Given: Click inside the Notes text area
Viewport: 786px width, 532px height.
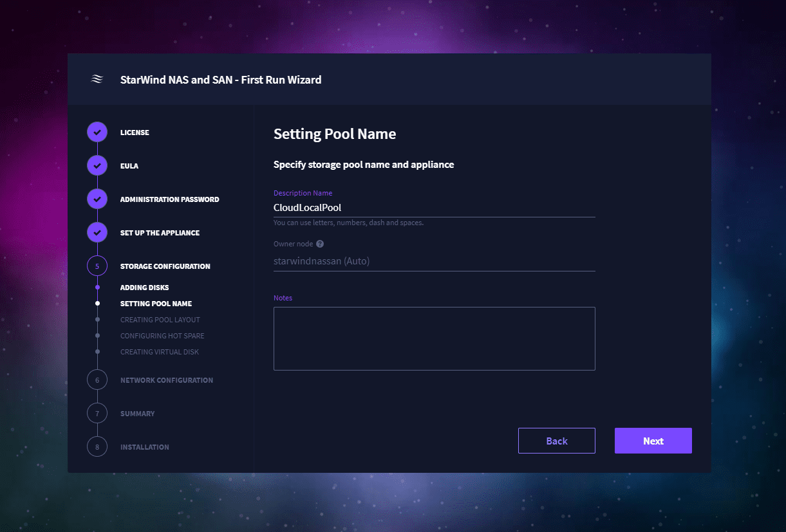Looking at the screenshot, I should tap(435, 338).
